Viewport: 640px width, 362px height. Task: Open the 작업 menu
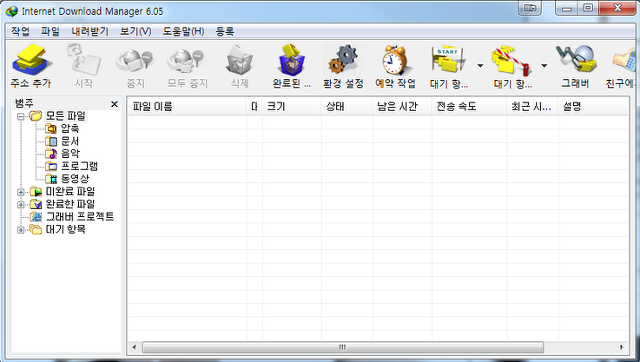[x=20, y=31]
